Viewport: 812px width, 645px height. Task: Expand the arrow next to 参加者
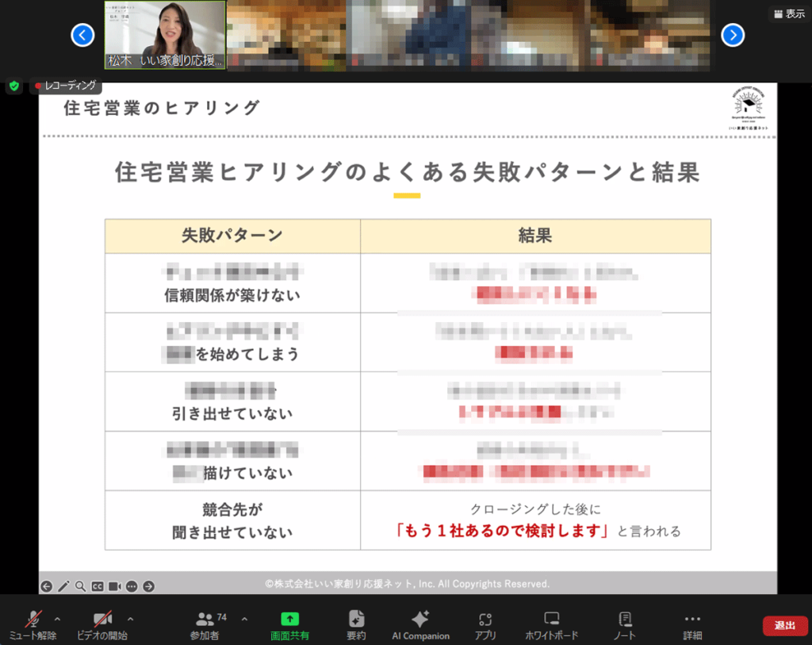(244, 619)
